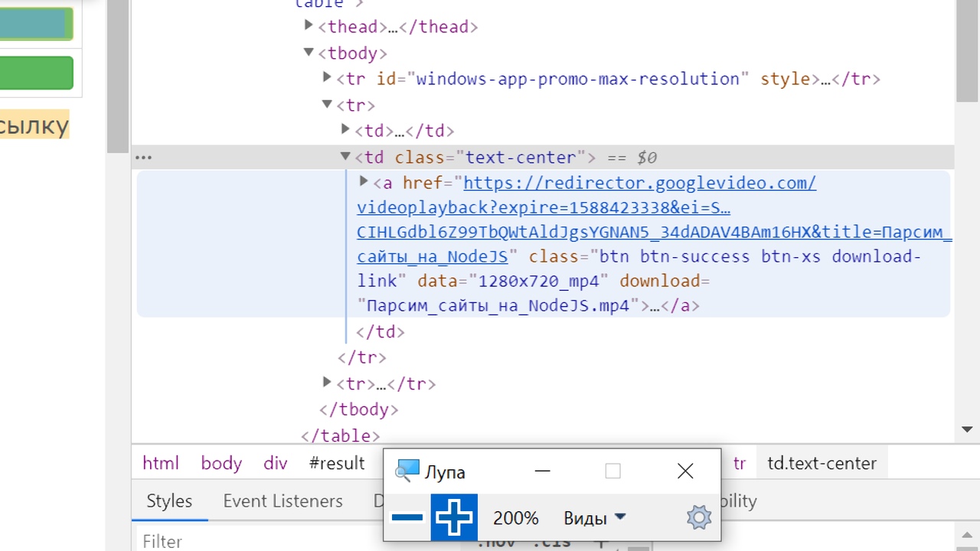Image resolution: width=980 pixels, height=551 pixels.
Task: Click the closing </tbody> tag
Action: click(358, 409)
